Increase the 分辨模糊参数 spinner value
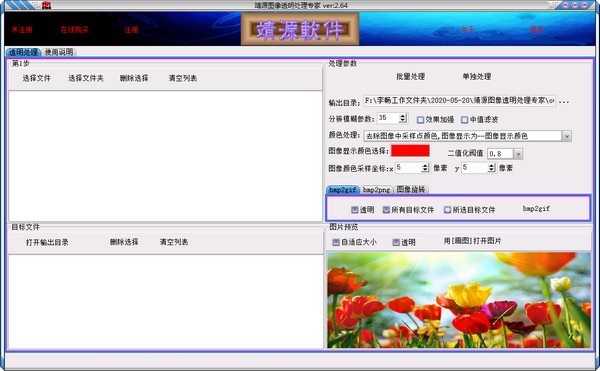Viewport: 600px width, 371px height. [403, 116]
